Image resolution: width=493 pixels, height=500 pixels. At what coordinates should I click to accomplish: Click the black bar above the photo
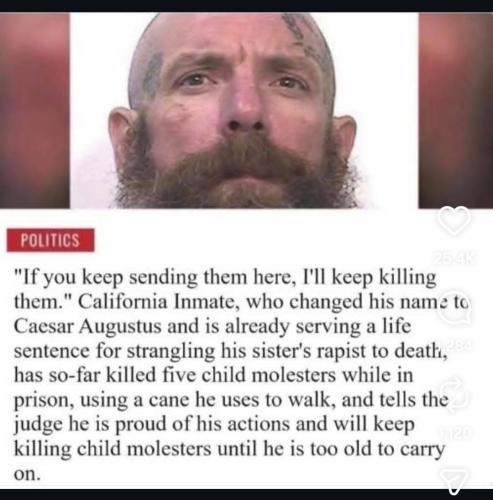pos(246,6)
